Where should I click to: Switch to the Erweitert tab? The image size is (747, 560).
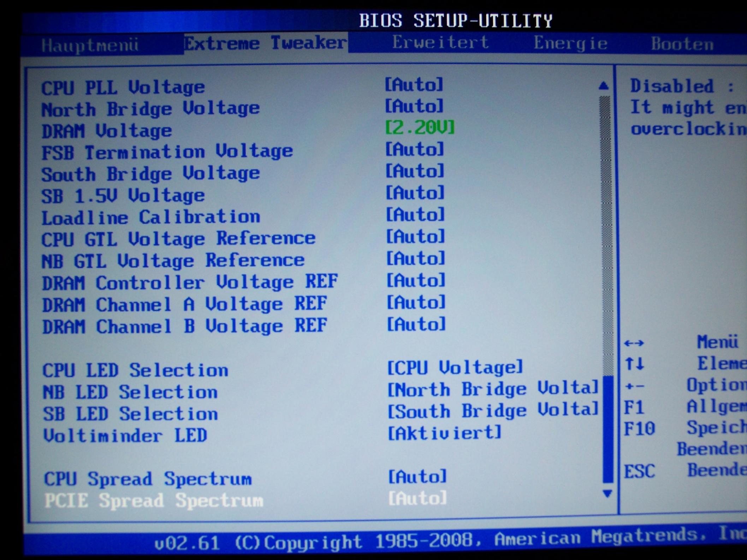pos(440,43)
